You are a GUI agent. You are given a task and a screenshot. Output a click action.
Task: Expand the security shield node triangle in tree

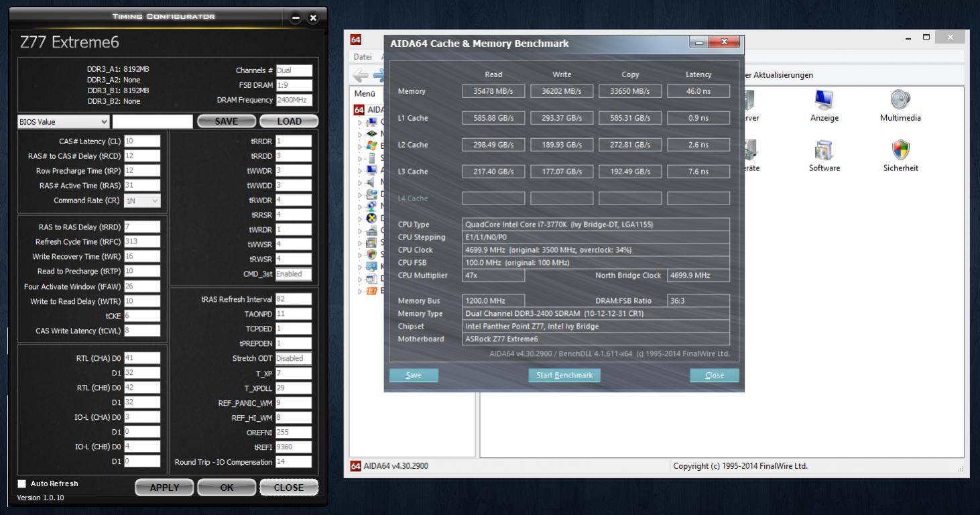coord(360,255)
